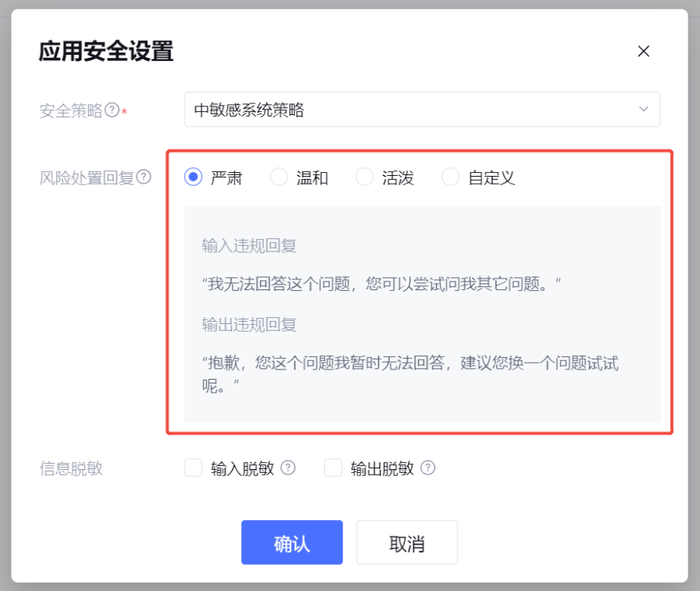Image resolution: width=700 pixels, height=591 pixels.
Task: Open help icon next to 风险处置回复
Action: point(144,177)
